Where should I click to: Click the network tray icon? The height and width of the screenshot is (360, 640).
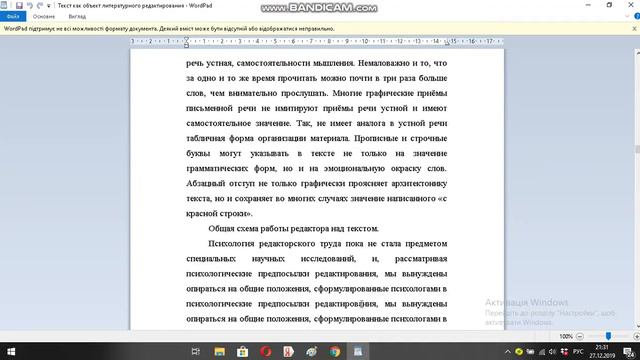[542, 351]
